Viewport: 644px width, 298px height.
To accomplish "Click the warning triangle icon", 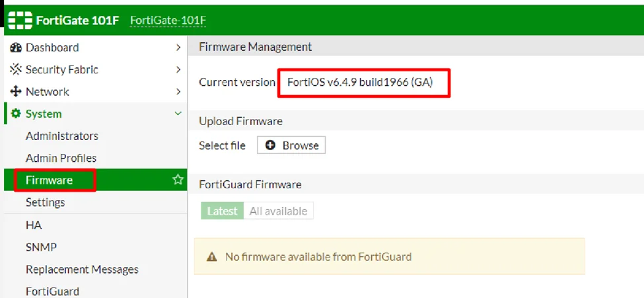I will coord(211,257).
